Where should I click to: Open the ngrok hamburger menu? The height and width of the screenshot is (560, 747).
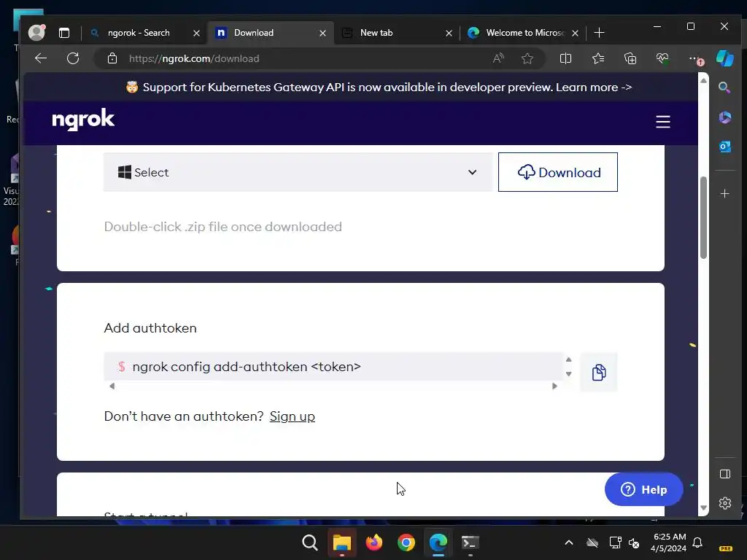(x=662, y=122)
